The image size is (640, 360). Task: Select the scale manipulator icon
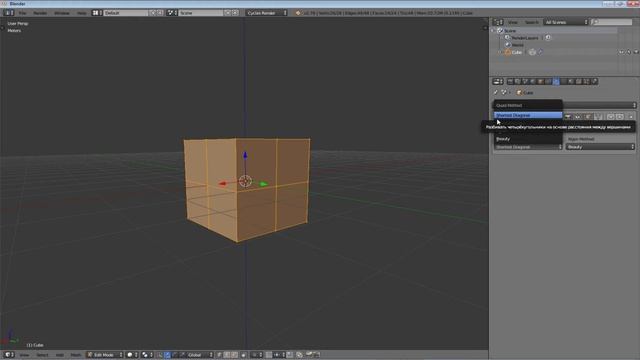[182, 355]
